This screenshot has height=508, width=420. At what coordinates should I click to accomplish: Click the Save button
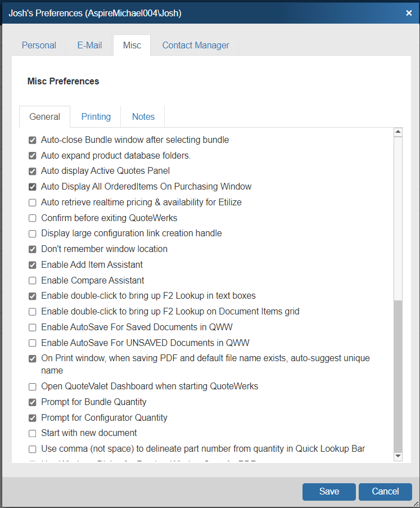click(x=329, y=491)
